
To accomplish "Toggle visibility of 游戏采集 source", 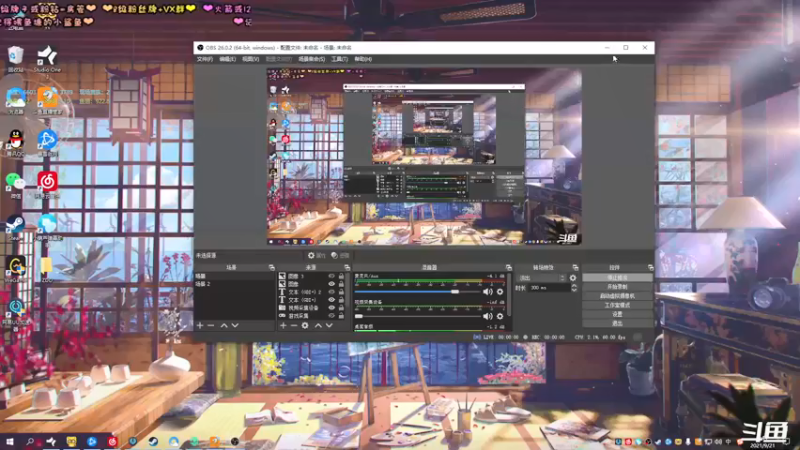I will coord(332,316).
